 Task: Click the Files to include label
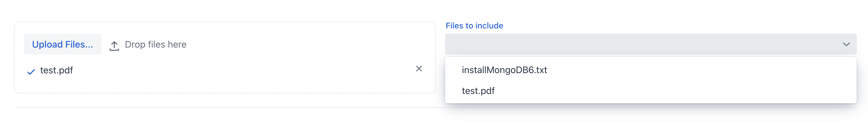[x=474, y=26]
